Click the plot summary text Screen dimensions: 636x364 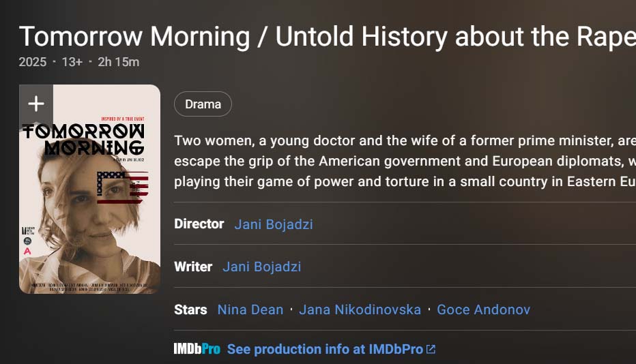pyautogui.click(x=404, y=162)
